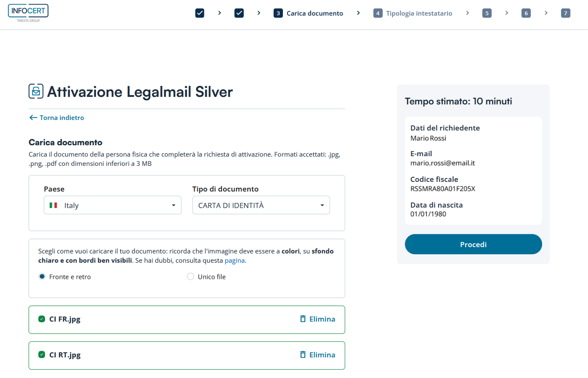The height and width of the screenshot is (378, 588).
Task: Click the InfoCert logo
Action: (x=28, y=12)
